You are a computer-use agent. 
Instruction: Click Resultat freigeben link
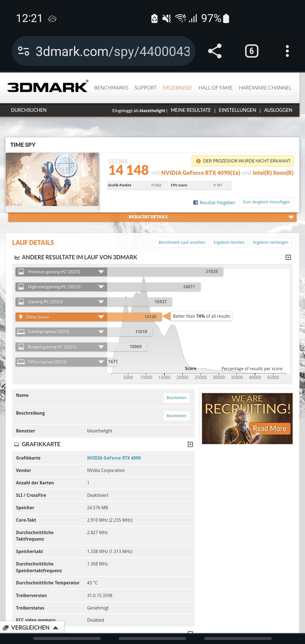(217, 203)
